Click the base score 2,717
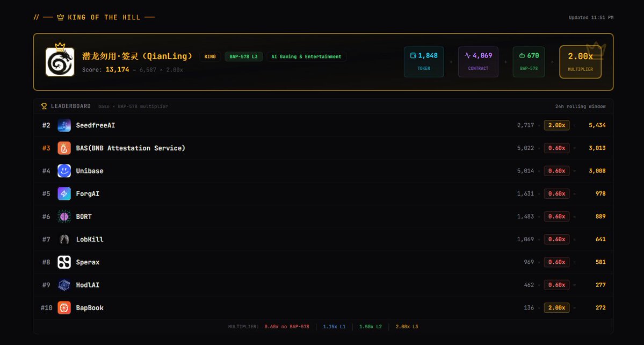Image resolution: width=644 pixels, height=345 pixels. tap(526, 125)
